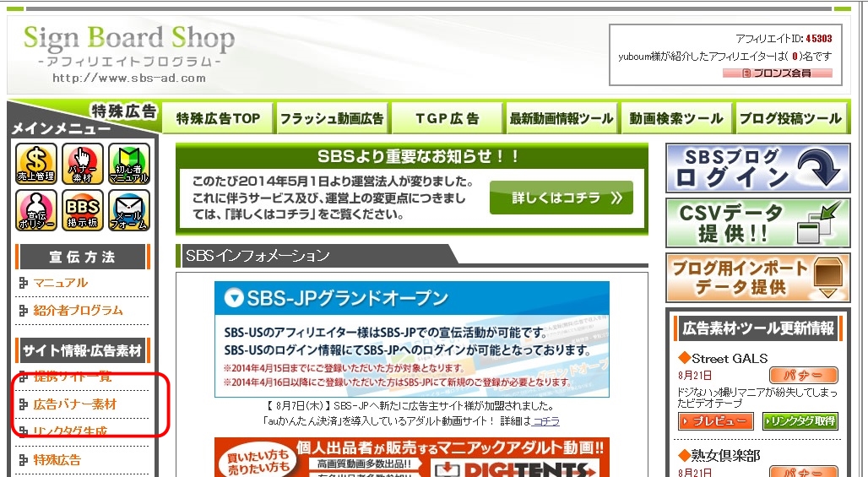Open the メールフォーム envelope icon
The image size is (868, 477).
(129, 210)
